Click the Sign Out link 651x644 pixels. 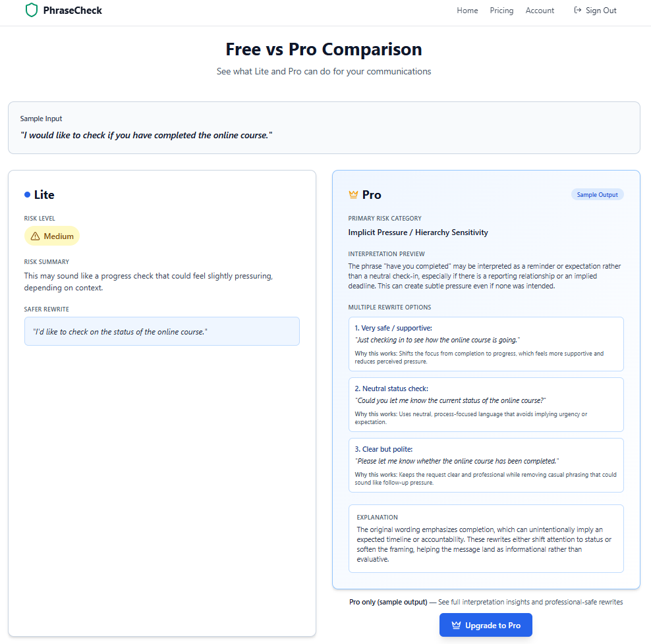[600, 10]
